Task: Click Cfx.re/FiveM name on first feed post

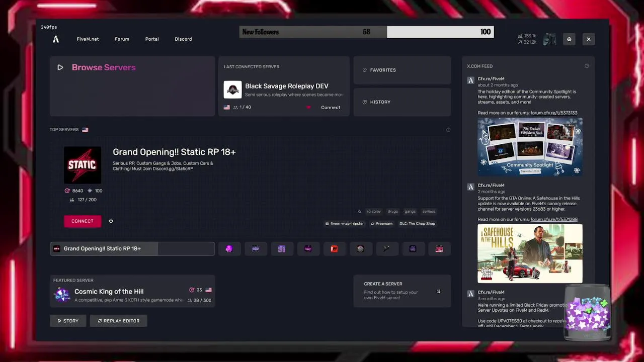Action: 491,79
